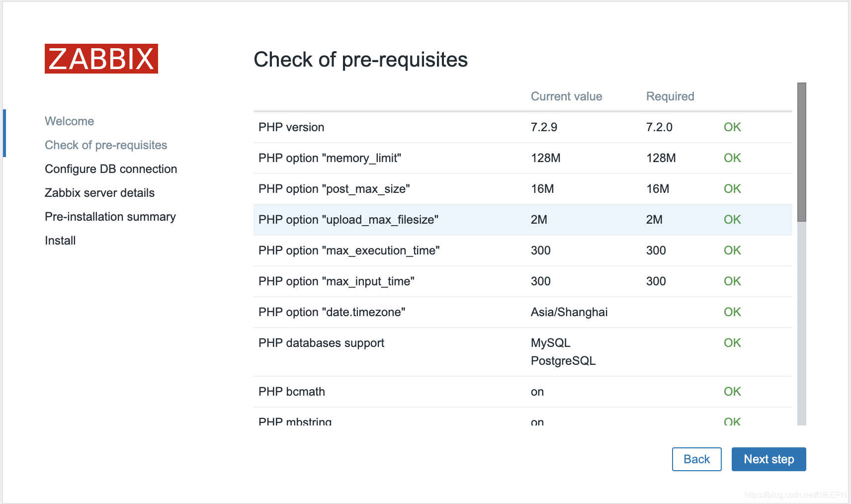
Task: Click the Back button
Action: 696,459
